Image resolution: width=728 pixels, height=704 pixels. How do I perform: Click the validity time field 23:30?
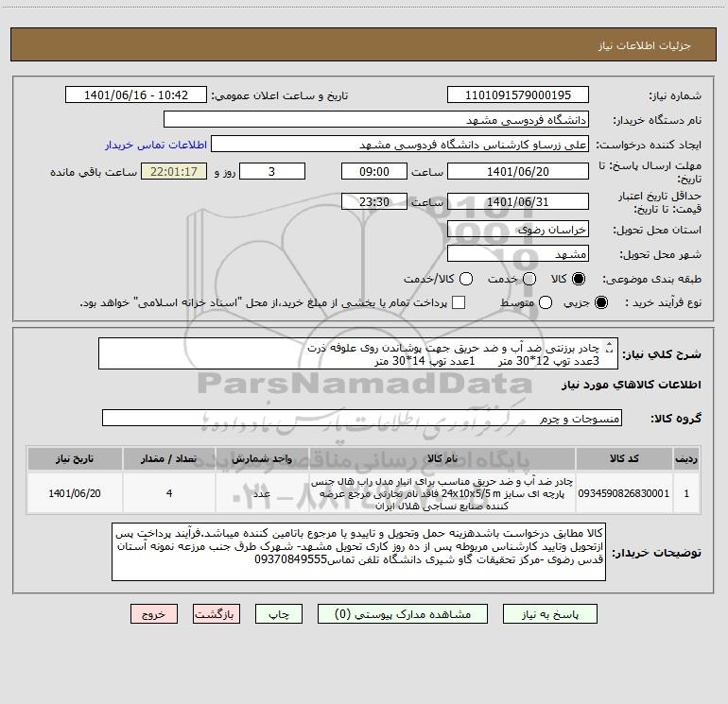coord(374,201)
